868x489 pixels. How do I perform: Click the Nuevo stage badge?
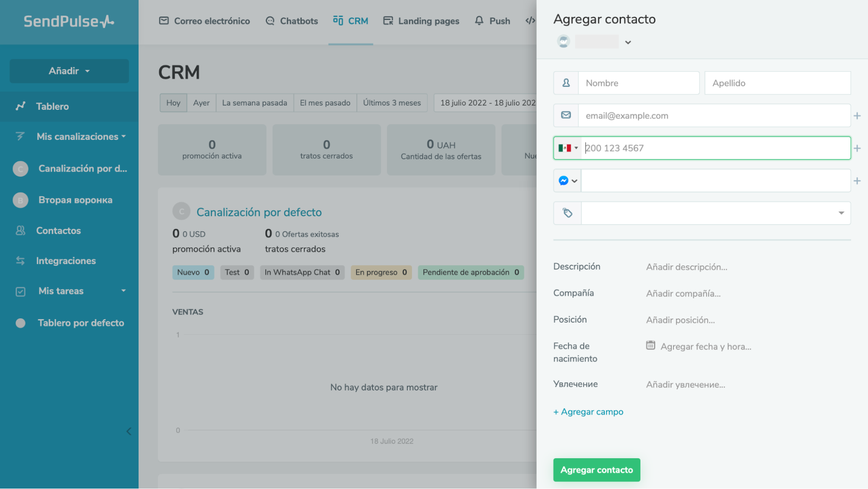[193, 272]
